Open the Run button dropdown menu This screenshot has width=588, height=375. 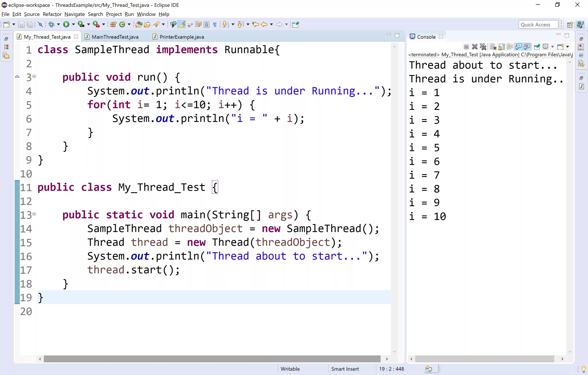click(x=73, y=24)
